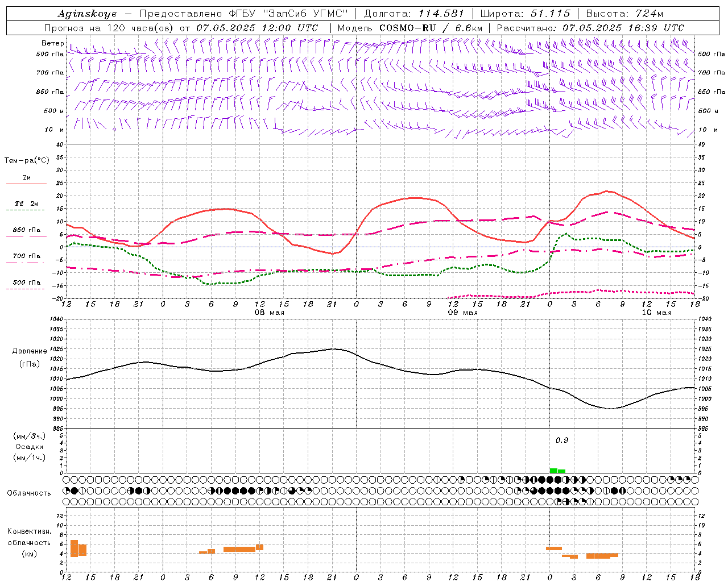Click the elevation value 724м
The image size is (728, 582).
pyautogui.click(x=649, y=14)
